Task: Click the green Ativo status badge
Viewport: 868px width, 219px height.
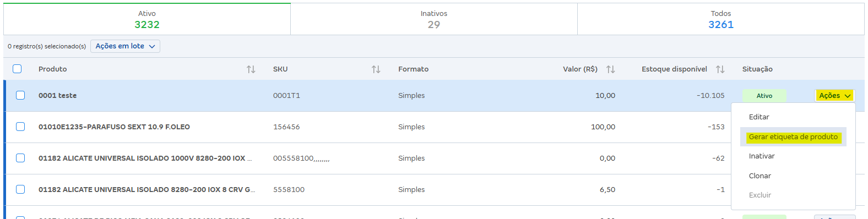Action: (764, 96)
